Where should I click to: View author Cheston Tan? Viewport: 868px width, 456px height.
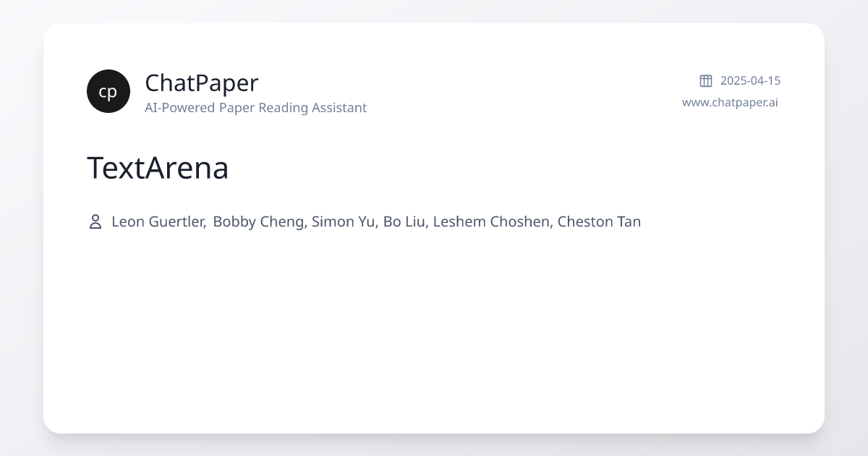click(x=599, y=221)
